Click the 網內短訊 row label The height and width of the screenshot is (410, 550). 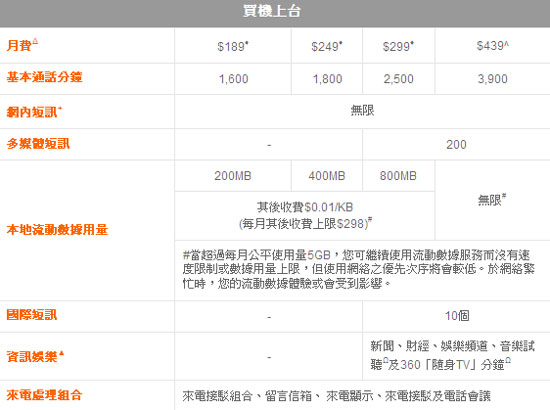pos(34,112)
